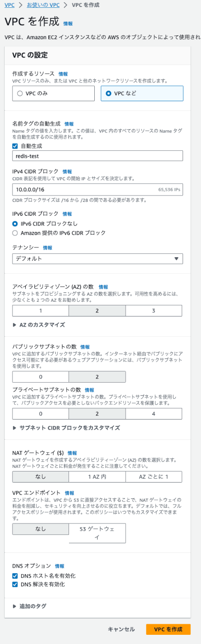Toggle 'DNS 解決を有効化' checkbox
This screenshot has height=644, width=201.
coord(15,585)
